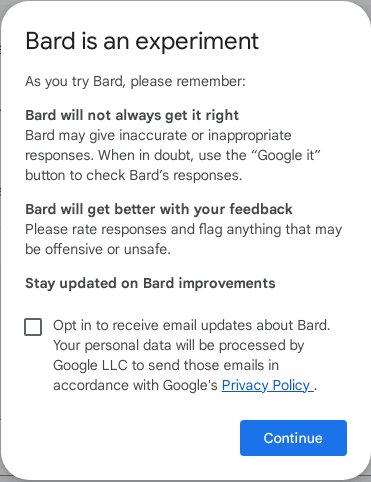Select heading "Stay updated on Bard improvements"
Image resolution: width=371 pixels, height=482 pixels.
pyautogui.click(x=150, y=283)
